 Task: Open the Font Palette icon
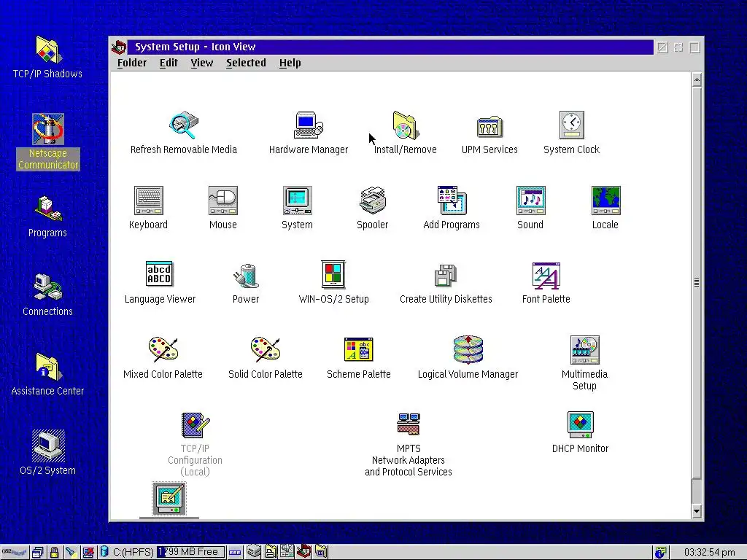546,275
